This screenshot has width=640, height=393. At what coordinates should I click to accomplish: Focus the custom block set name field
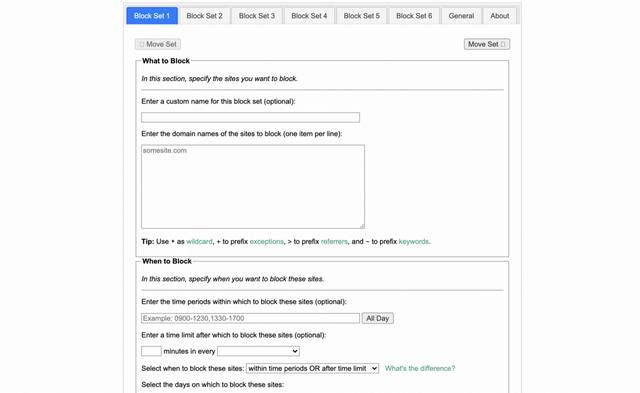250,118
